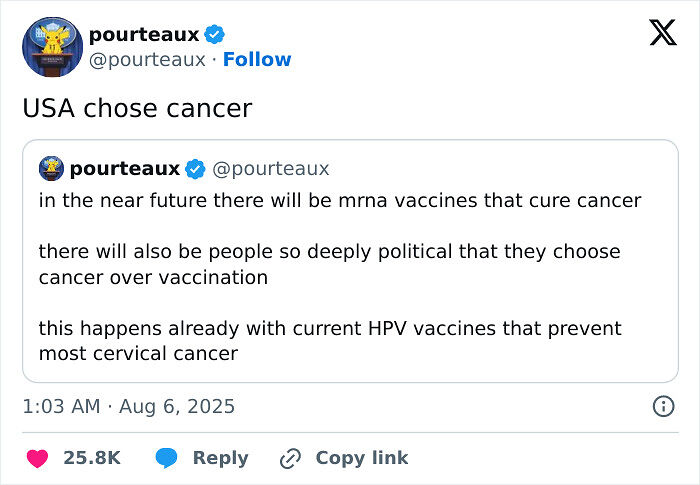Follow the pourteaux account

coord(257,60)
